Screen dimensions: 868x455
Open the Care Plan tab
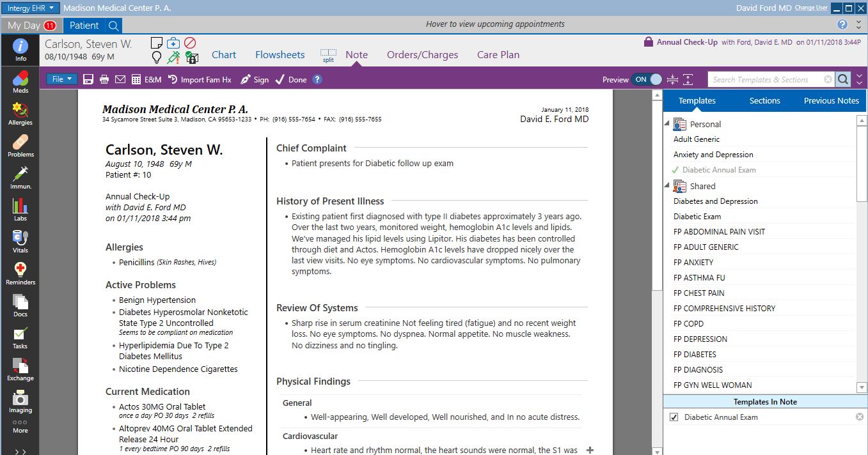point(498,55)
